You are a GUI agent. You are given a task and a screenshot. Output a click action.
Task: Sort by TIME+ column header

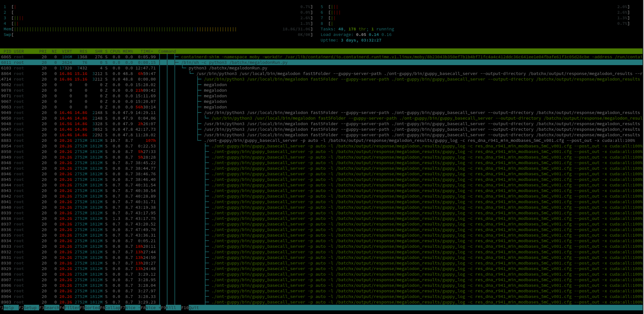coord(147,51)
